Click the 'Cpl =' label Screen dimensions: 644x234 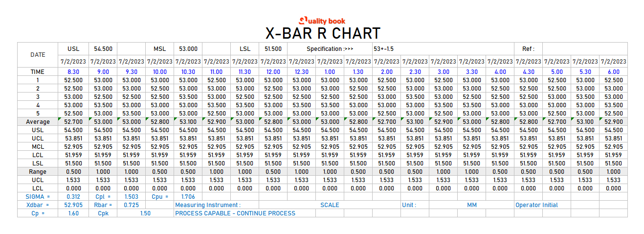[x=103, y=196]
